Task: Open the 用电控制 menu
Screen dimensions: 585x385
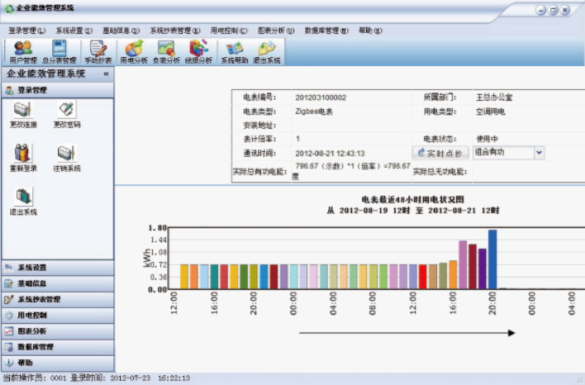Action: (229, 31)
